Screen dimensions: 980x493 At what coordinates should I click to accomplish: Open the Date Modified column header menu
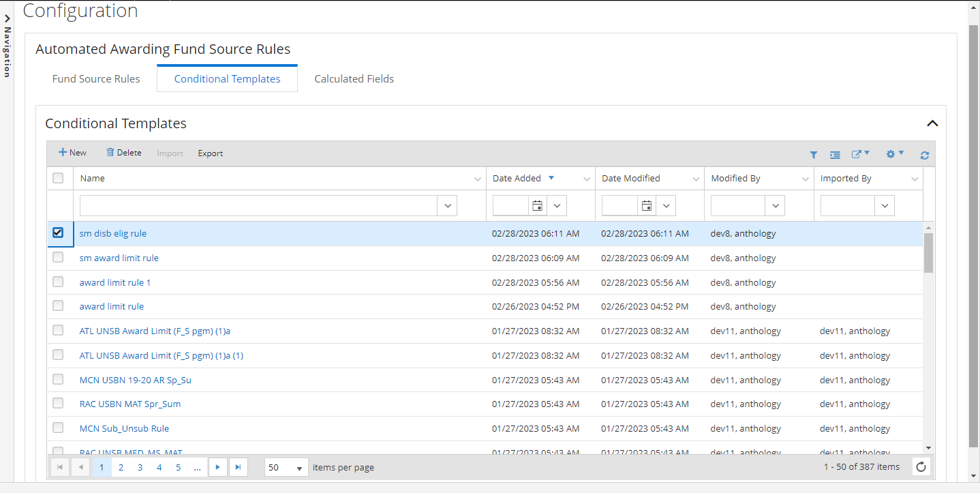(x=696, y=179)
